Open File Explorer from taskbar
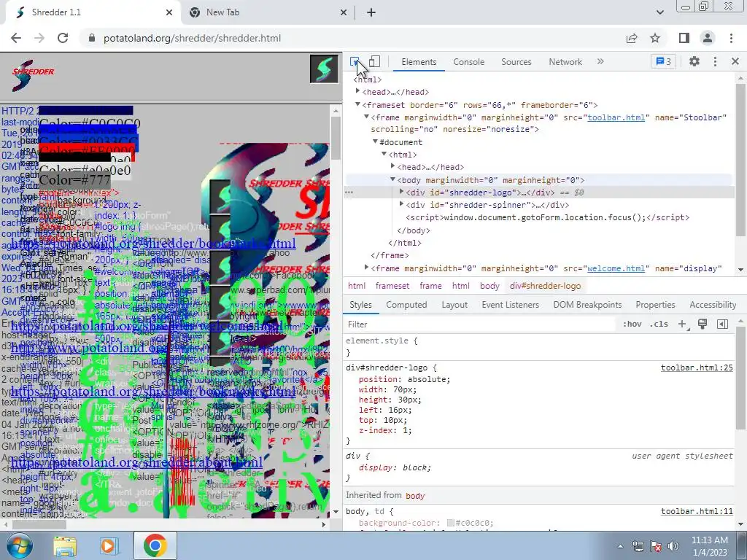 65,546
